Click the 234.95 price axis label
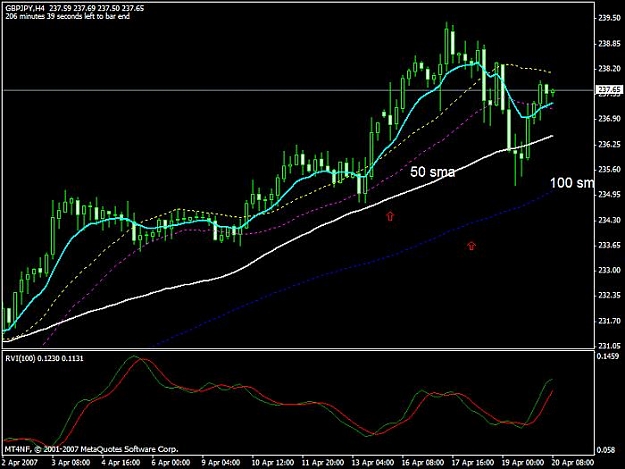This screenshot has height=469, width=625. [609, 194]
